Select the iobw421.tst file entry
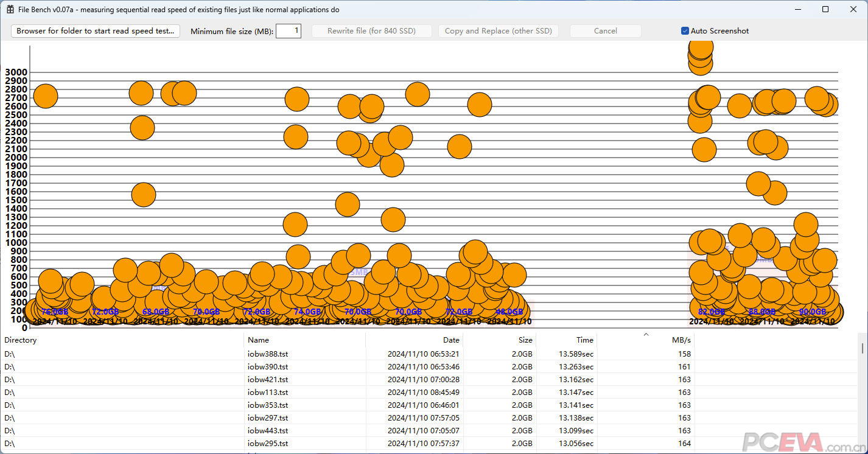Viewport: 868px width, 454px height. tap(268, 379)
